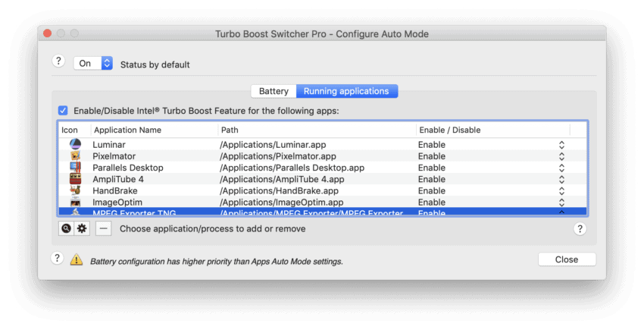Select the ImageOptim application name
The image size is (644, 330).
coord(117,202)
